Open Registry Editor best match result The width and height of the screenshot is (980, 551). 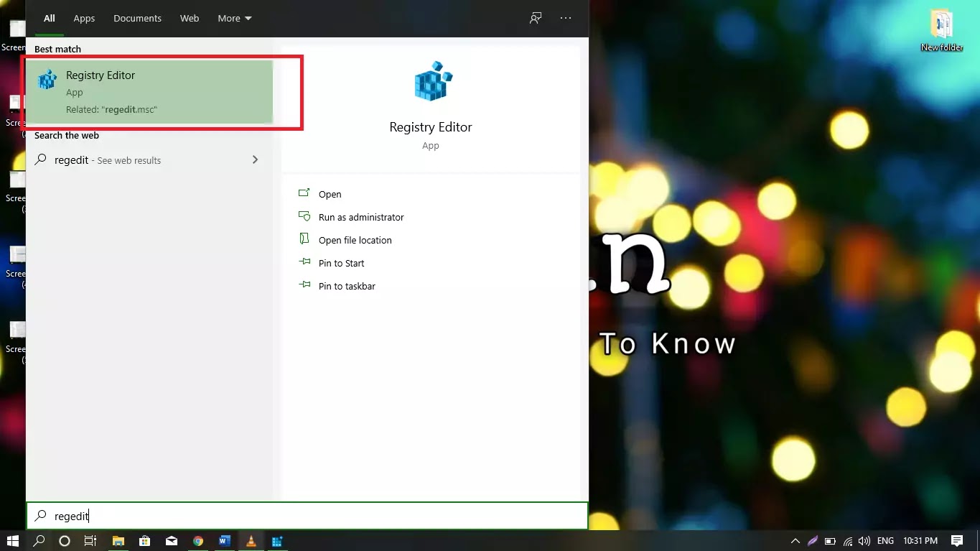coord(150,91)
